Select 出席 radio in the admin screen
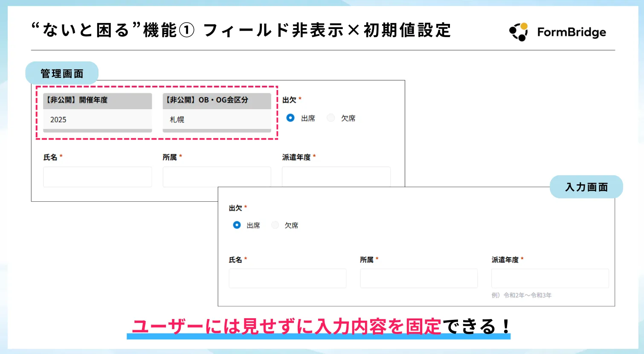The image size is (644, 354). 290,118
